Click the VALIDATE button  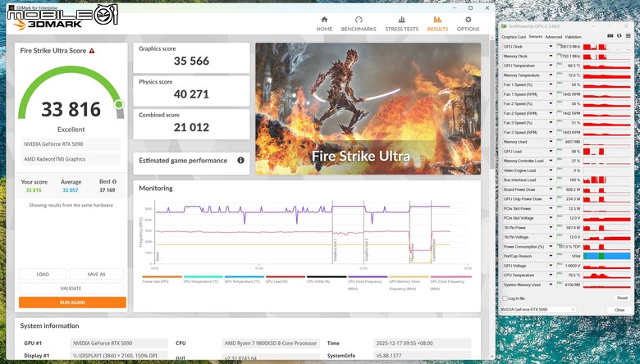71,289
